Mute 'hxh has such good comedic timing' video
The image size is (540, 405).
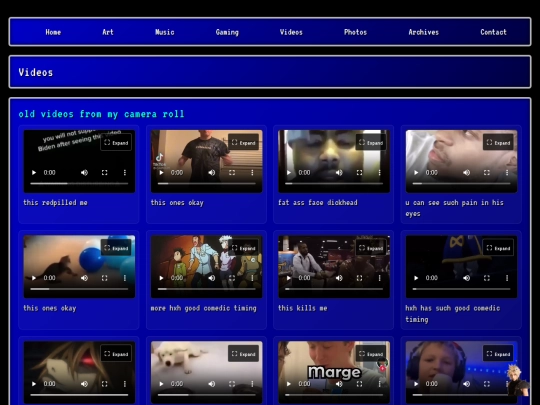click(467, 278)
